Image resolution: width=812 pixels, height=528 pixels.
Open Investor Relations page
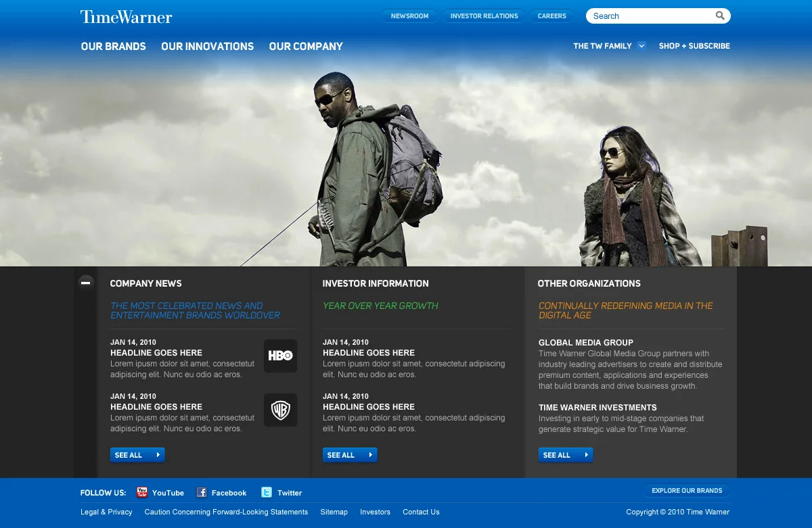tap(484, 16)
